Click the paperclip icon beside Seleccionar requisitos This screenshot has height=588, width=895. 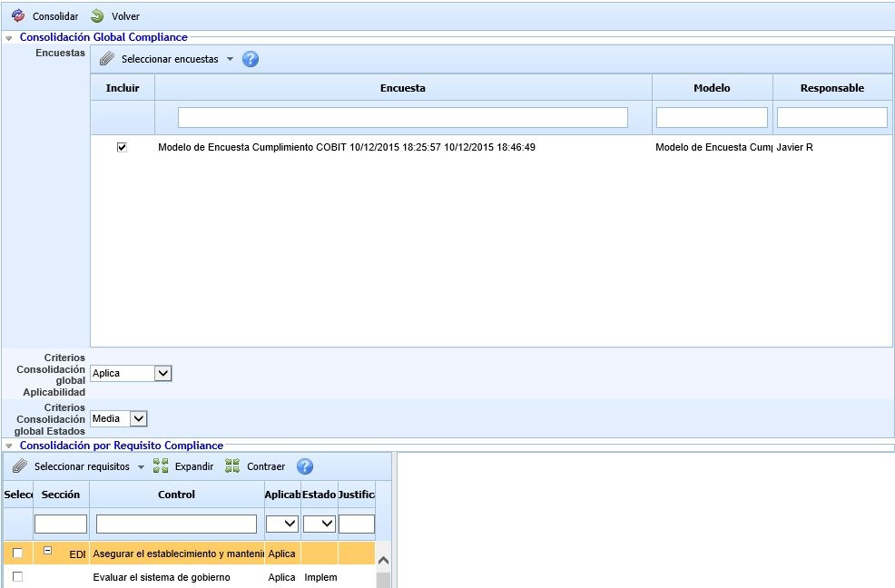(x=20, y=466)
